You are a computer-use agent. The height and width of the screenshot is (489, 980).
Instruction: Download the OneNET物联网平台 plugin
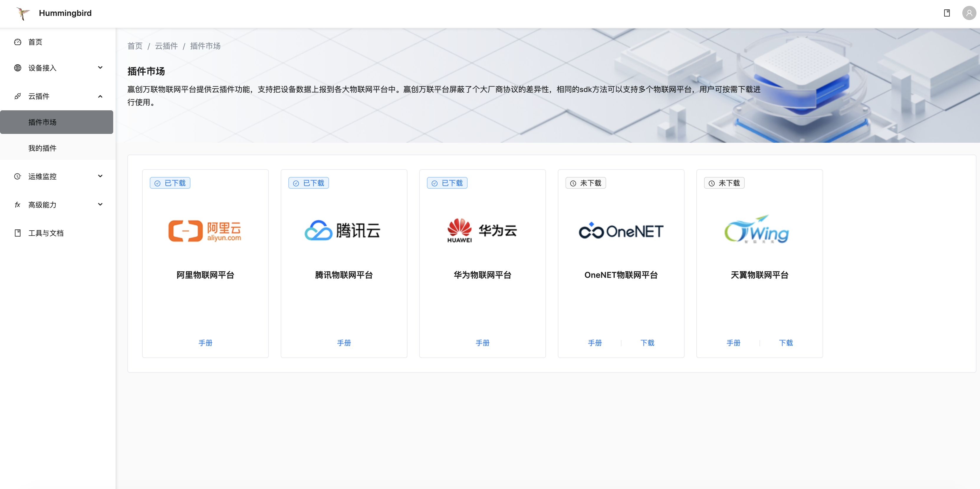[647, 343]
